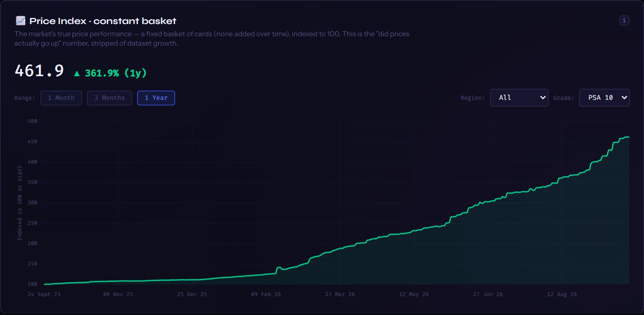The height and width of the screenshot is (315, 644).
Task: Click the 09 Feb 26 axis label
Action: (x=266, y=294)
